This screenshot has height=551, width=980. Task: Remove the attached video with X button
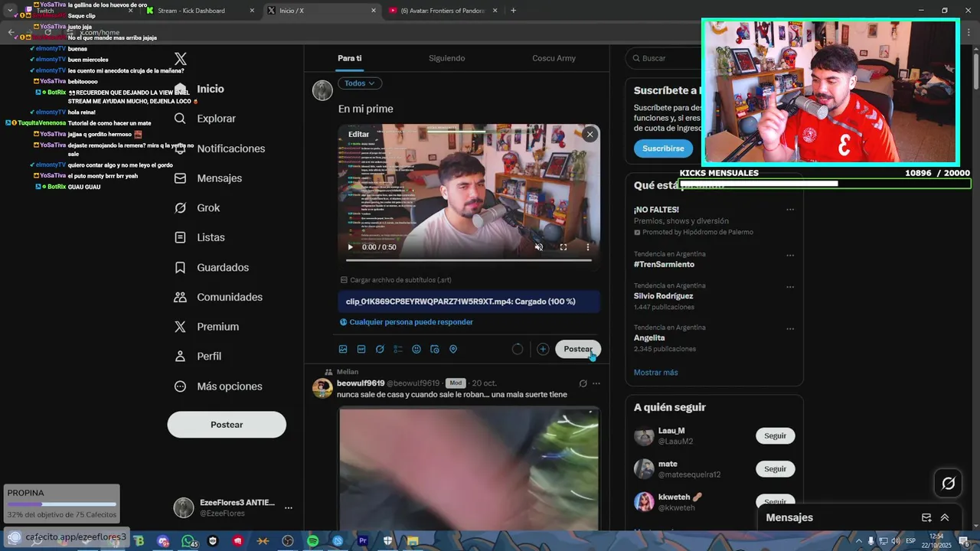point(590,135)
